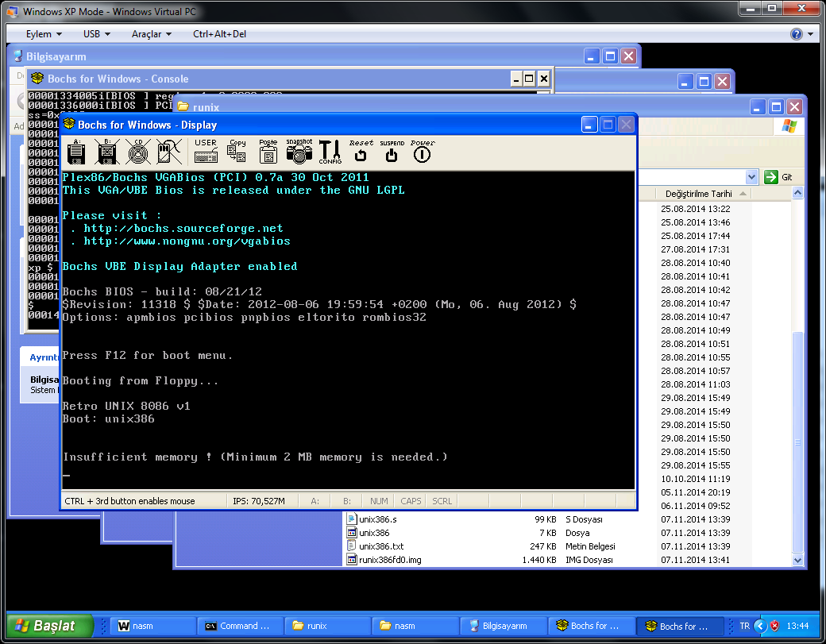Open the USB dropdown menu
Viewport: 826px width, 644px height.
coord(97,33)
